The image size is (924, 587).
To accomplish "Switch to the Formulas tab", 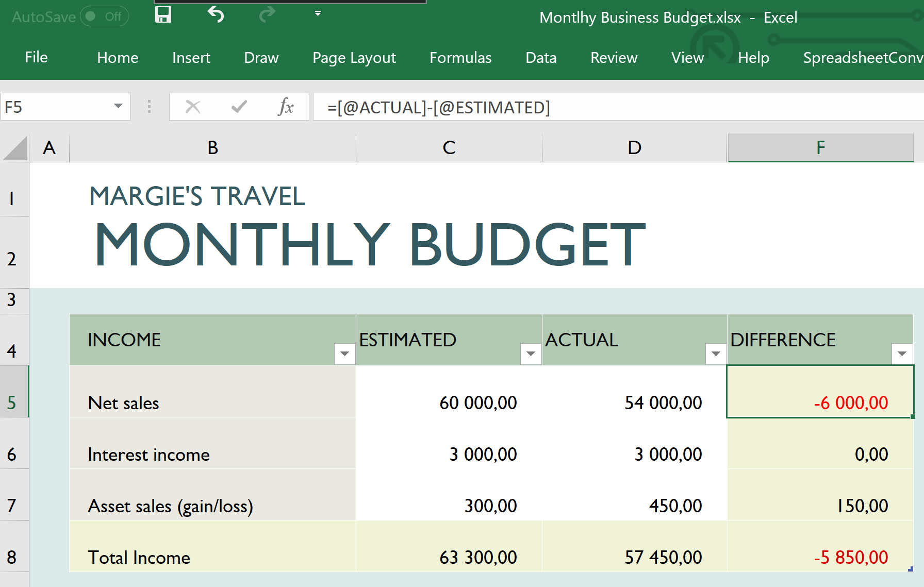I will click(x=460, y=57).
